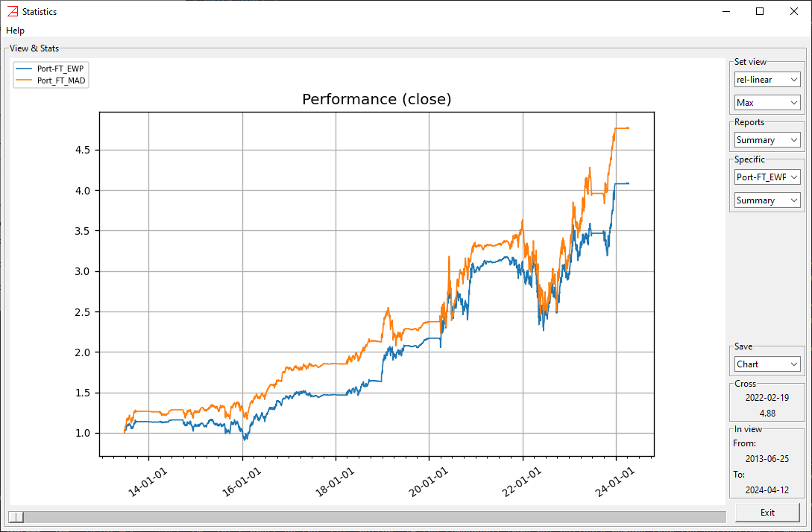
Task: Click the 3.0 y-axis label
Action: point(83,272)
